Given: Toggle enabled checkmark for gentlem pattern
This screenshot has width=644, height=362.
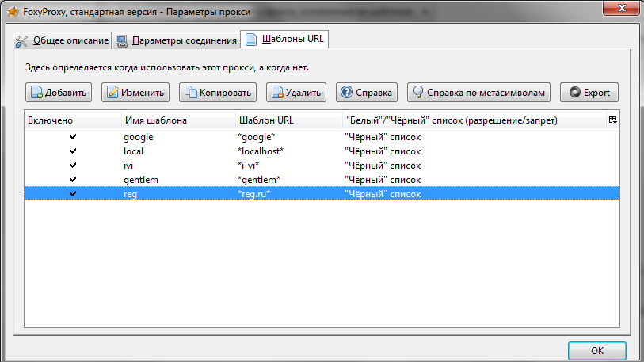Looking at the screenshot, I should (73, 180).
